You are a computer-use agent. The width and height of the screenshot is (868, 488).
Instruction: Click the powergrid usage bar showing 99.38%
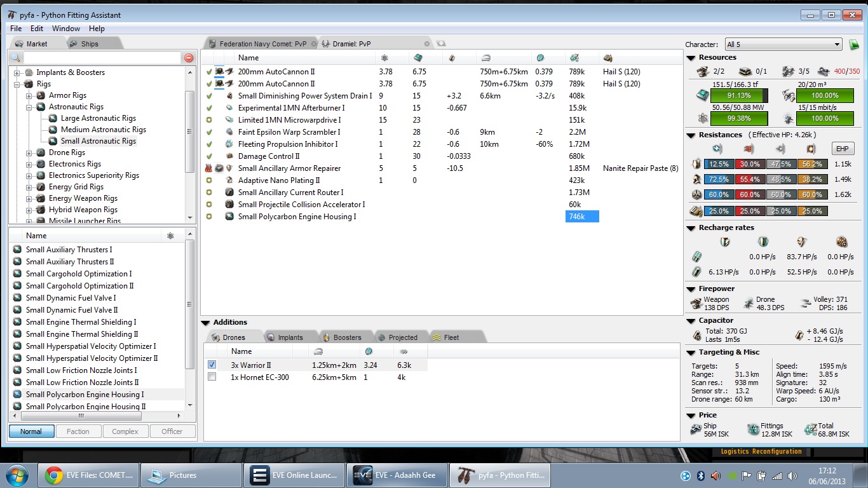(x=740, y=118)
